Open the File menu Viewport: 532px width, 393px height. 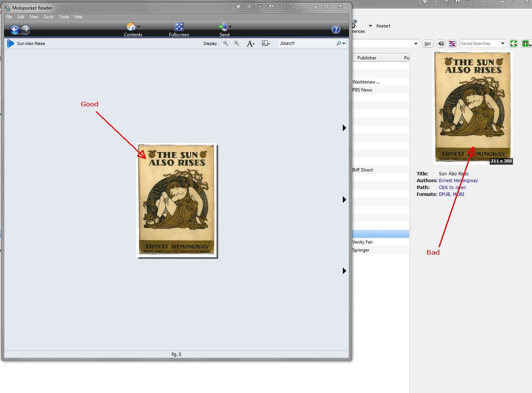tap(9, 17)
